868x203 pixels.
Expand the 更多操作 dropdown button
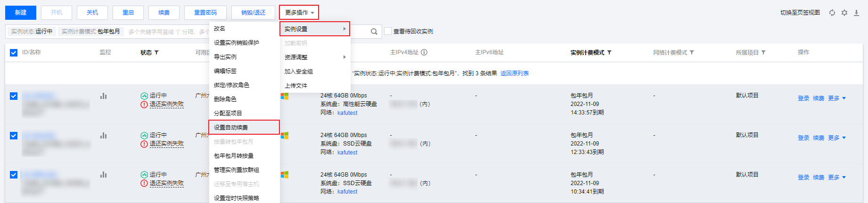click(x=299, y=12)
